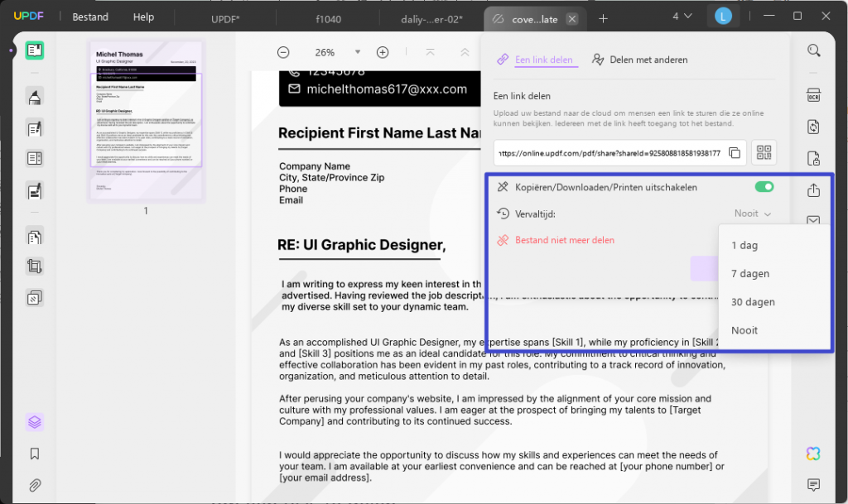Show the QR code for the link
Screen dimensions: 848x504
tap(764, 153)
